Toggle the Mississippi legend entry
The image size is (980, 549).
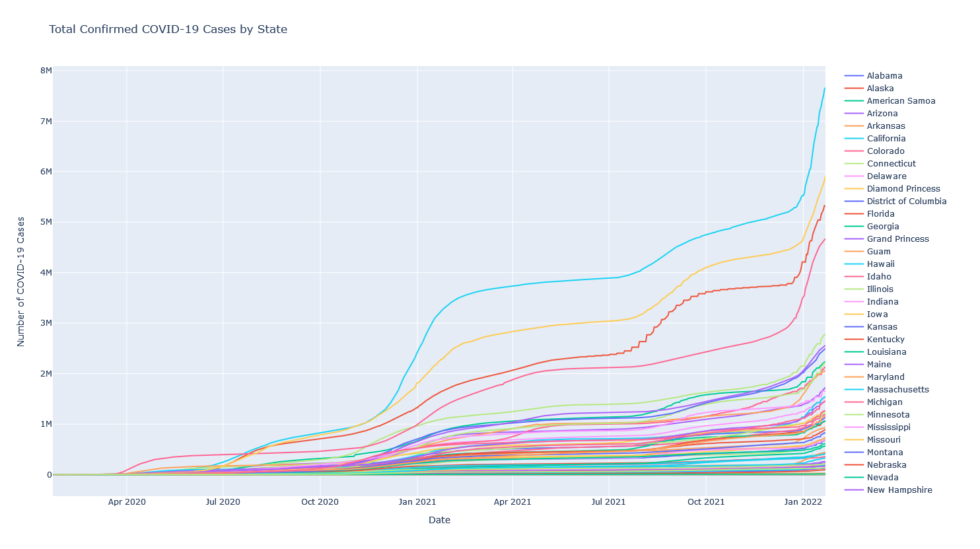(888, 427)
